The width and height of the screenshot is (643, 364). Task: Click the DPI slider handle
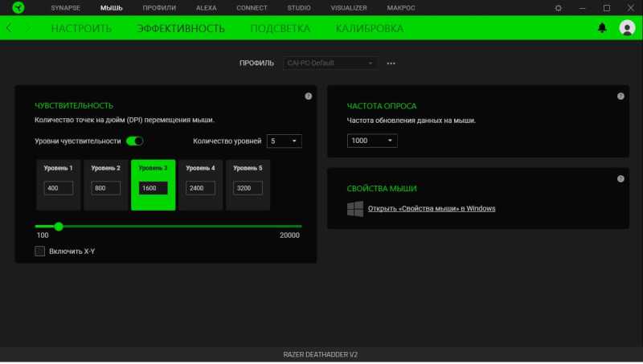(x=59, y=227)
